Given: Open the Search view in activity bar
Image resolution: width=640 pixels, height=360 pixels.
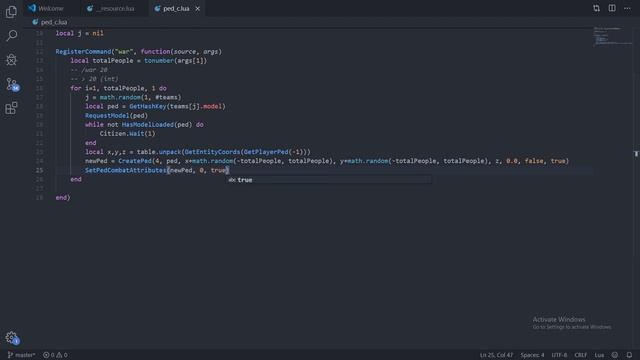Looking at the screenshot, I should point(11,36).
